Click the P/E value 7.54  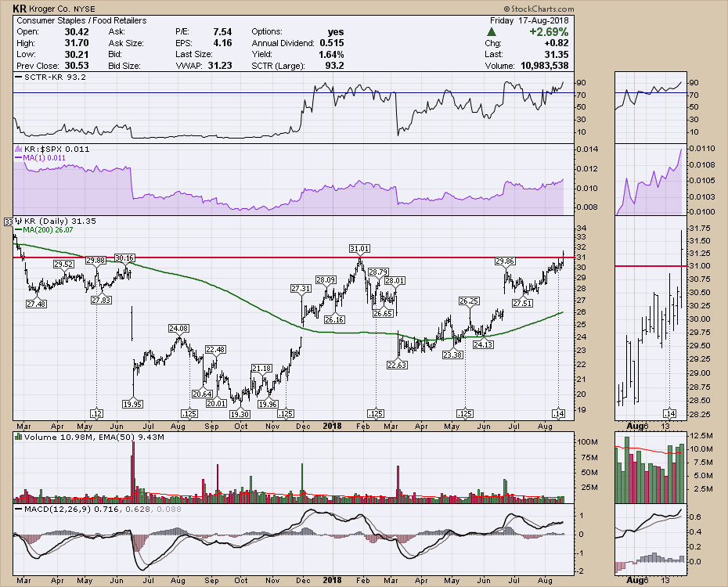(222, 32)
